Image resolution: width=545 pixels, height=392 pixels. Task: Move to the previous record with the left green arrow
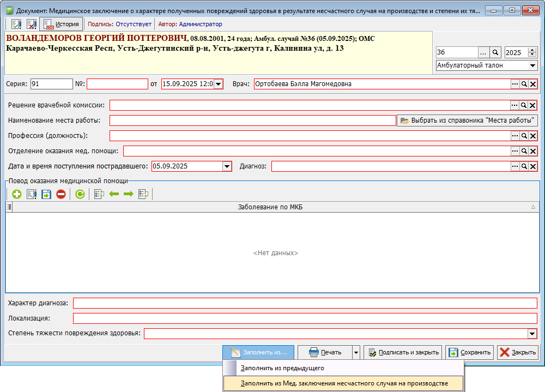click(114, 194)
